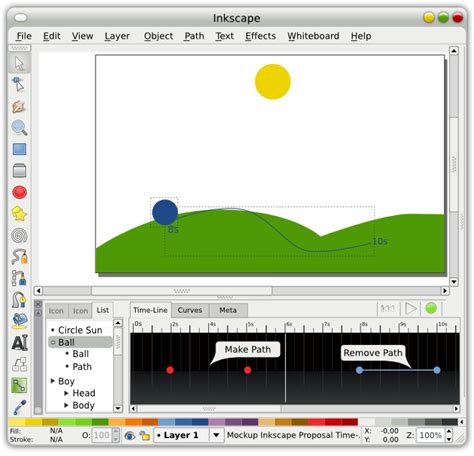Expand the Body tree item
474x456 pixels.
point(66,405)
